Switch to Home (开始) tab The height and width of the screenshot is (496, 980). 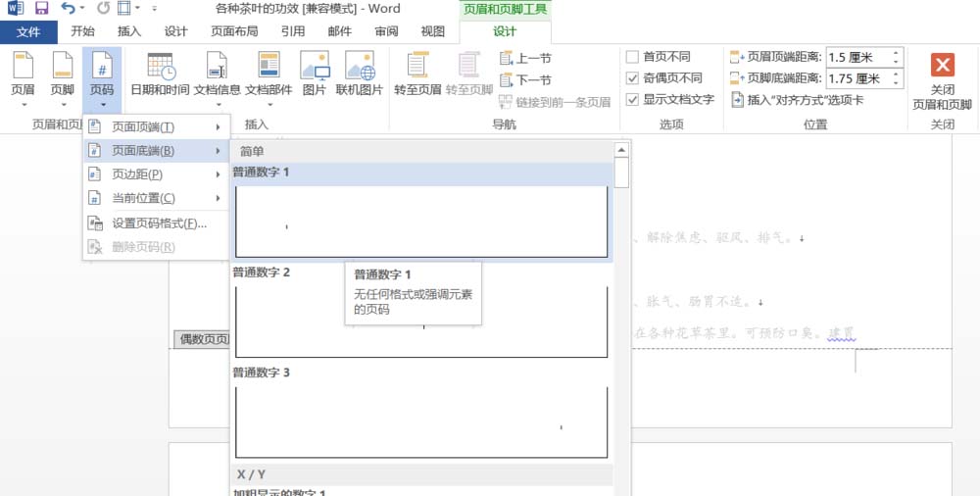[x=82, y=32]
